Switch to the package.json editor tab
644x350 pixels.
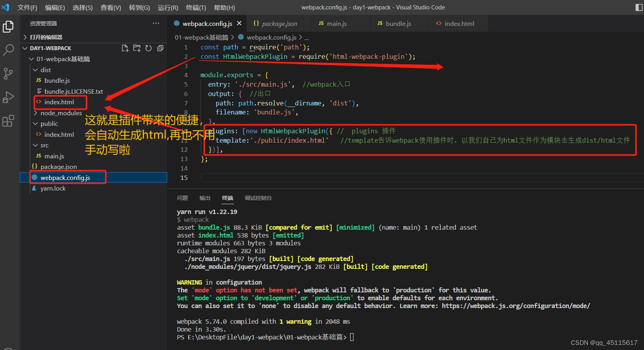point(279,24)
